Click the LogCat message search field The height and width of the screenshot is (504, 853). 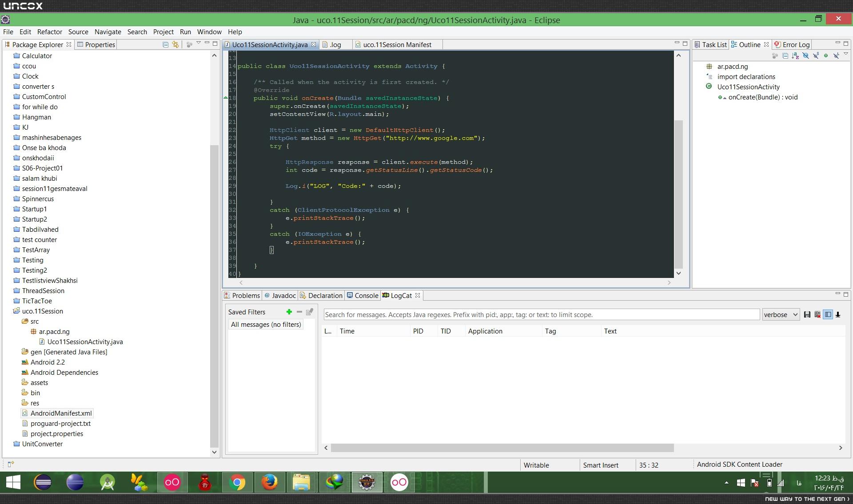tap(542, 314)
